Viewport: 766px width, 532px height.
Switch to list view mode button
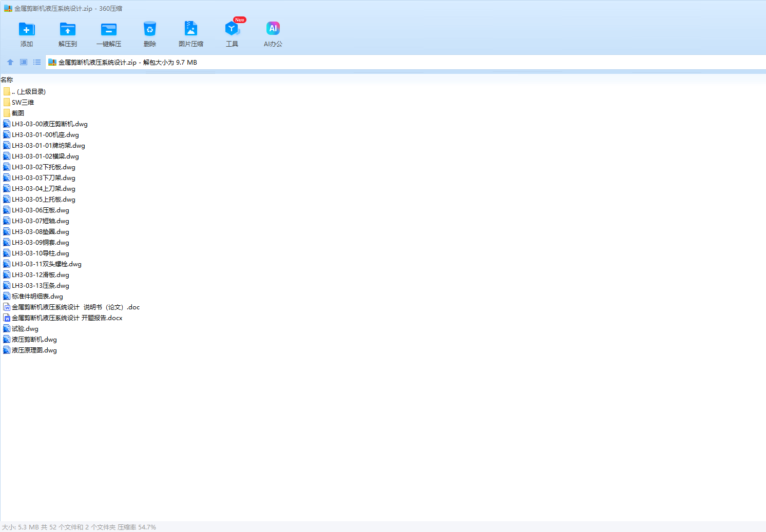tap(37, 62)
